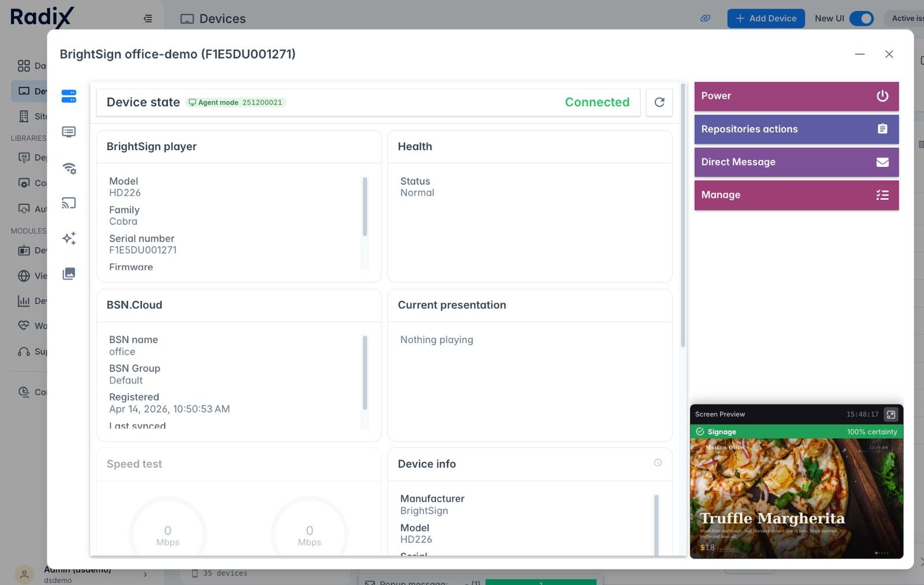The width and height of the screenshot is (924, 585).
Task: Click serial number F1E5DU001271 value
Action: click(143, 250)
